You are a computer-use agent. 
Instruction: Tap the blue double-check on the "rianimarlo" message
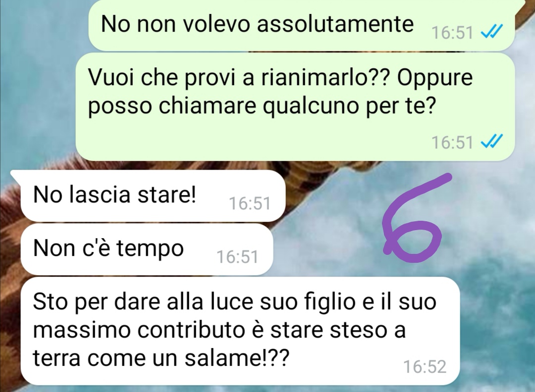tap(492, 142)
